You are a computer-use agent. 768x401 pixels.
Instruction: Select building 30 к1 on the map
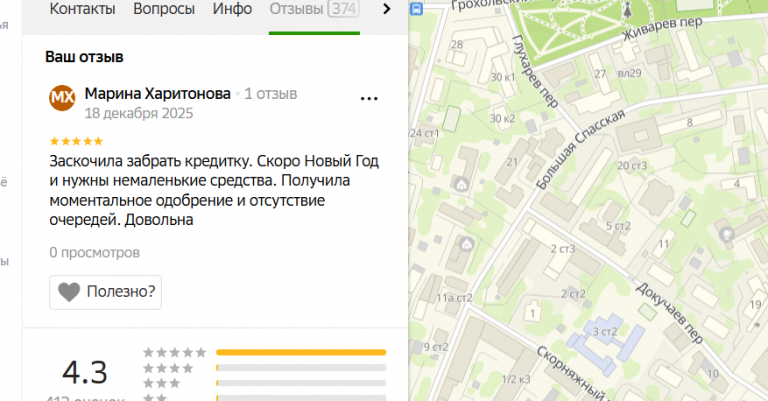coord(503,77)
